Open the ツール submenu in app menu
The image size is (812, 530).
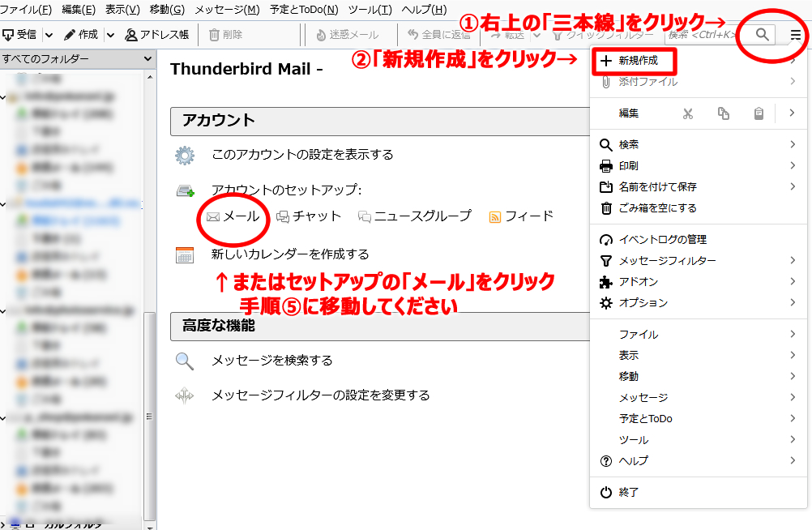click(698, 440)
